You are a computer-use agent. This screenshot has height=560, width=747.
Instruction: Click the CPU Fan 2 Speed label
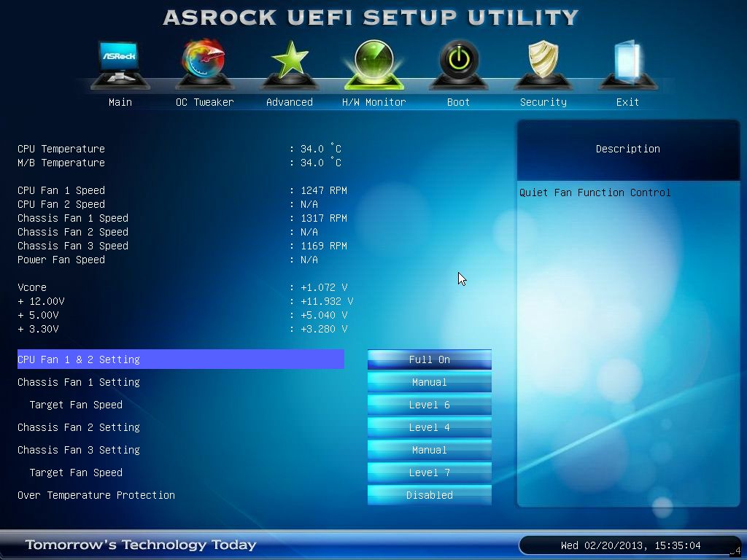(61, 204)
